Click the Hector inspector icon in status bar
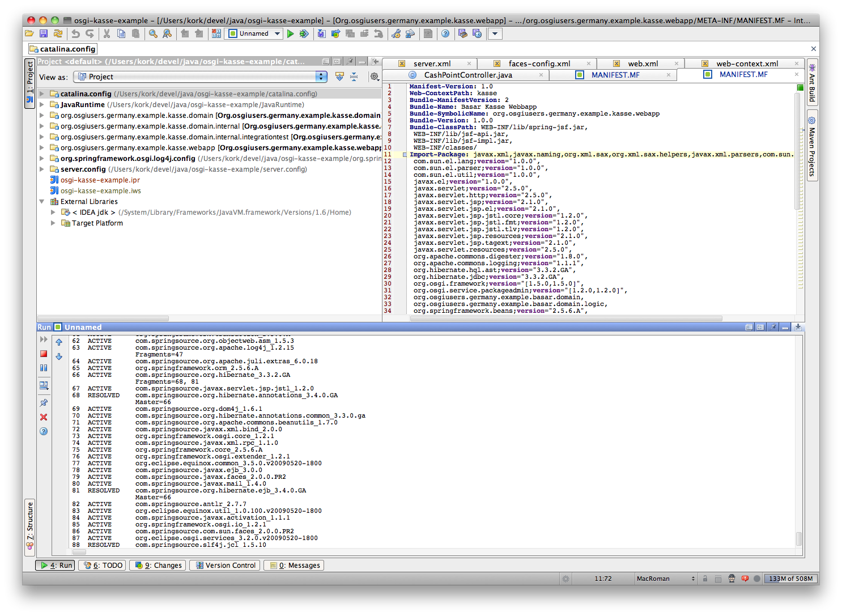The width and height of the screenshot is (842, 616). [732, 579]
